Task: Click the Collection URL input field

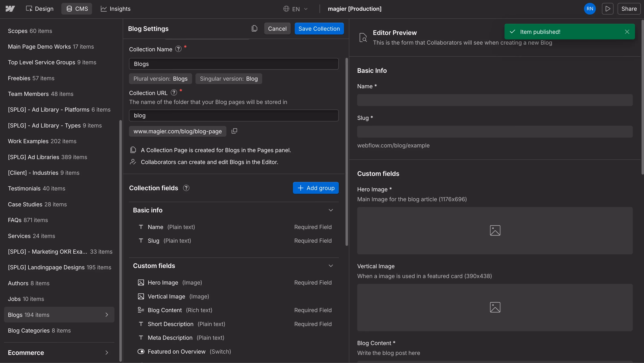Action: (x=234, y=115)
